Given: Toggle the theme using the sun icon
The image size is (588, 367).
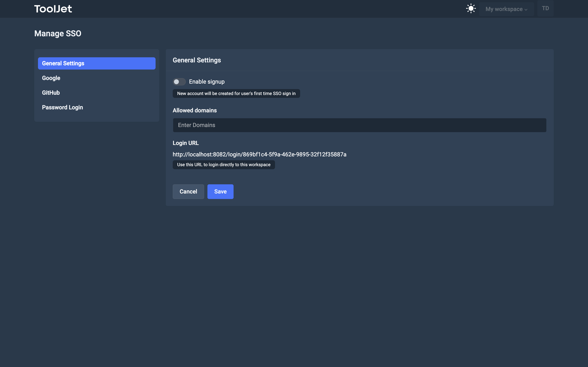Looking at the screenshot, I should [471, 9].
